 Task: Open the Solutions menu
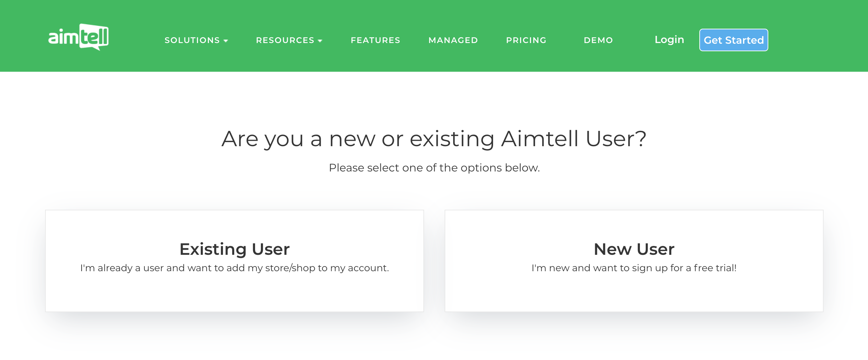pos(192,40)
